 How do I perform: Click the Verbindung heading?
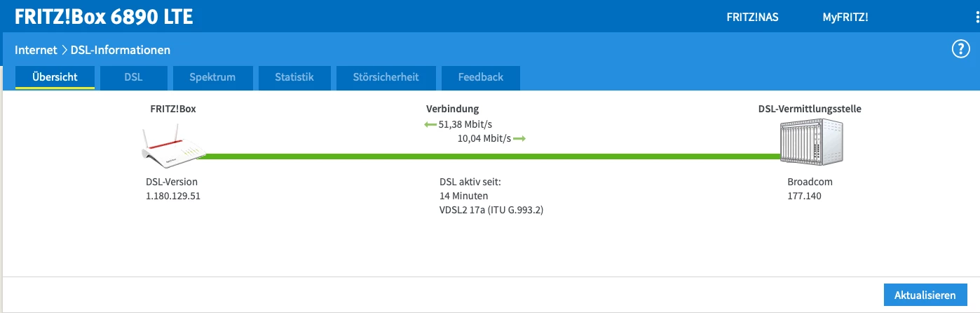[x=453, y=109]
